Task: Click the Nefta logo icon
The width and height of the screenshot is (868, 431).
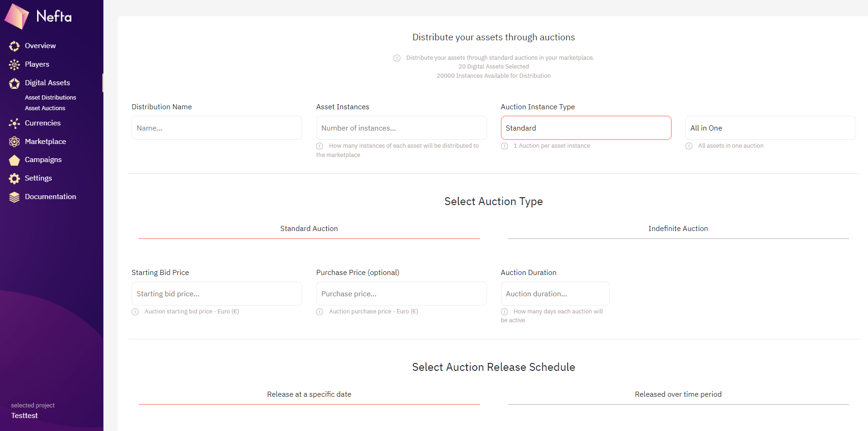Action: click(17, 16)
